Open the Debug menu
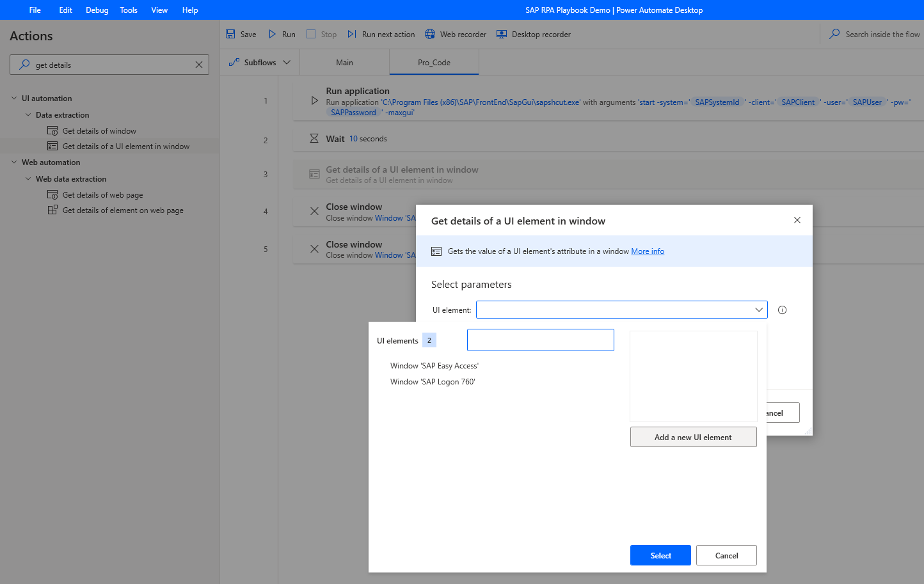The height and width of the screenshot is (584, 924). click(97, 10)
